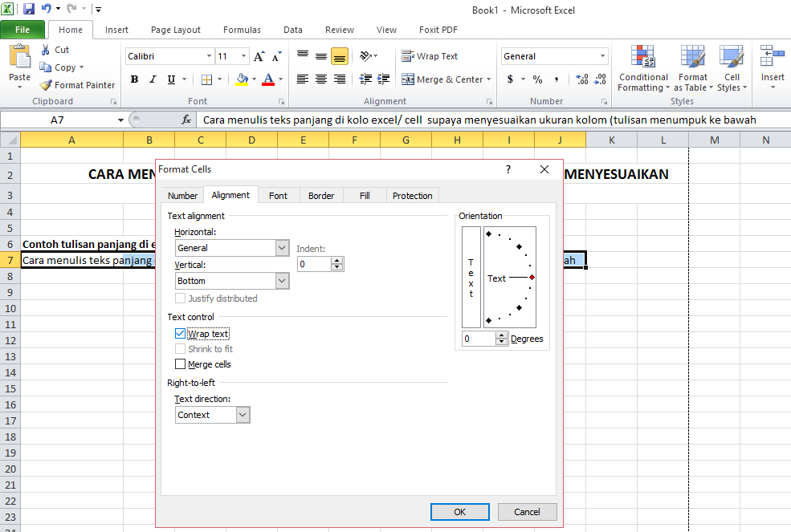Screen dimensions: 791x532
Task: Click the Decrease Decimal icon
Action: coord(600,79)
